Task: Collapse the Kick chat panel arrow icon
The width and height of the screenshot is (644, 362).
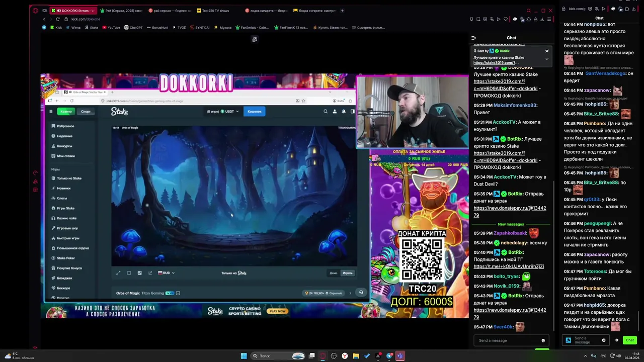Action: point(473,38)
